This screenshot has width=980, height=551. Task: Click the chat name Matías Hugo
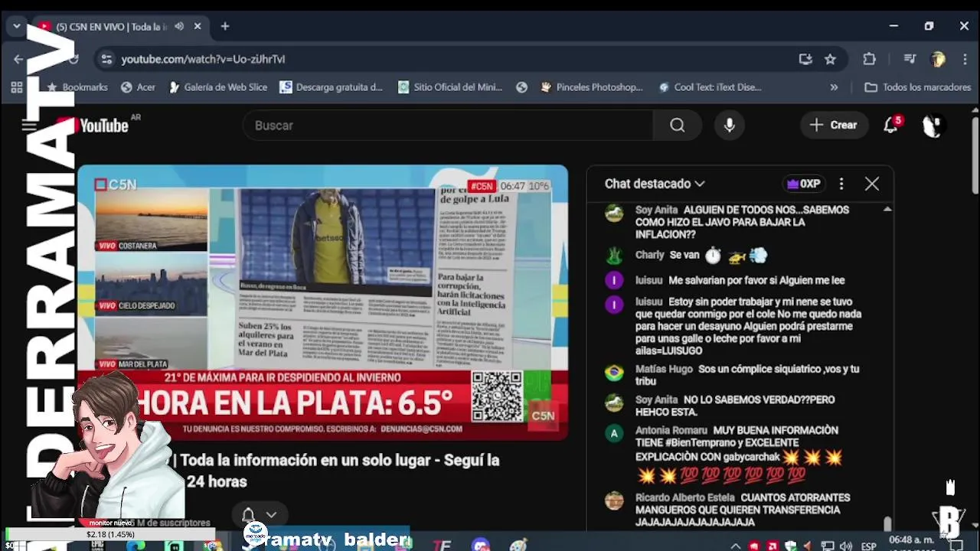pos(664,369)
